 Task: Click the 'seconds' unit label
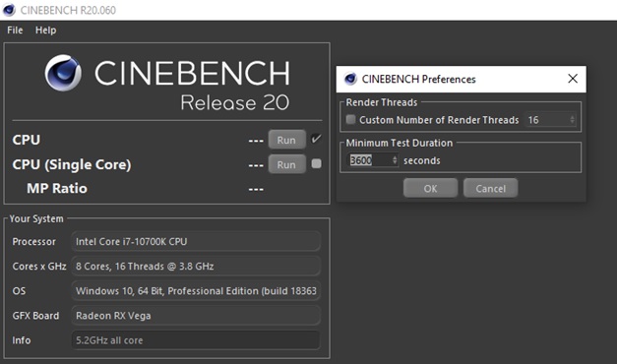tap(422, 160)
